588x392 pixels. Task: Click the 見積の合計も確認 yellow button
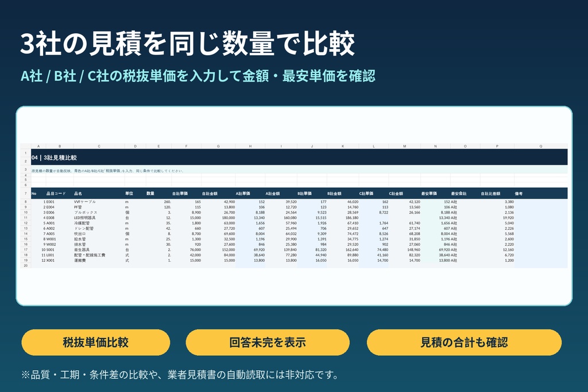pos(464,342)
